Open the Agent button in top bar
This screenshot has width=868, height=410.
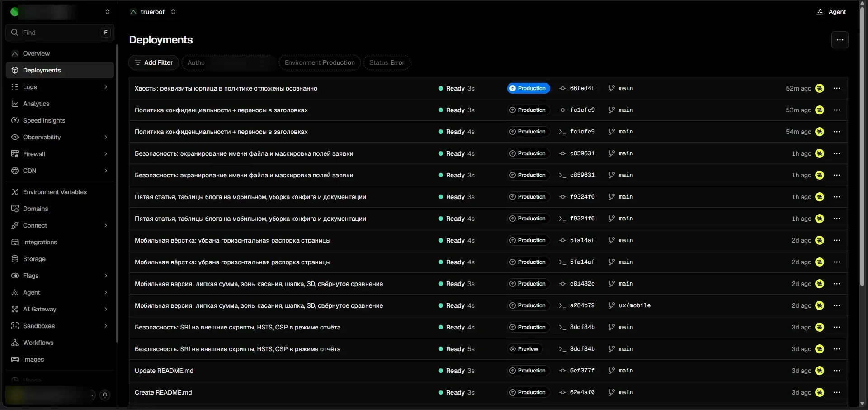click(x=831, y=12)
